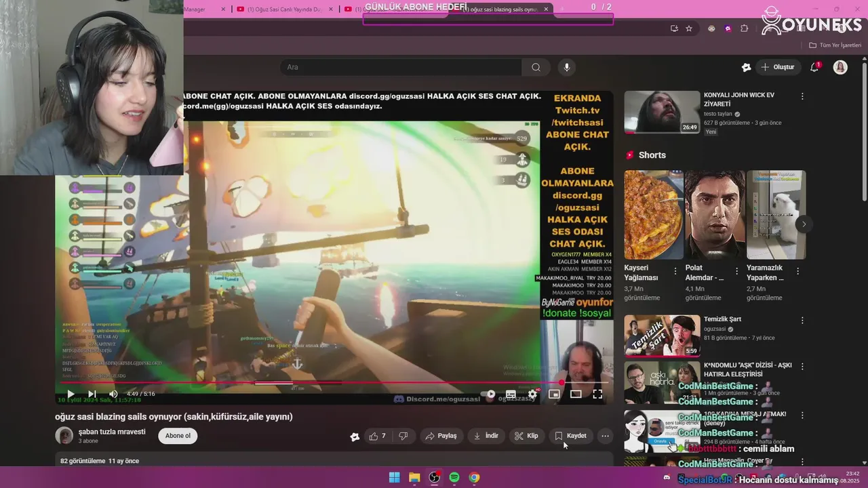Close oğuz sasi blazing sails tab

tap(546, 9)
